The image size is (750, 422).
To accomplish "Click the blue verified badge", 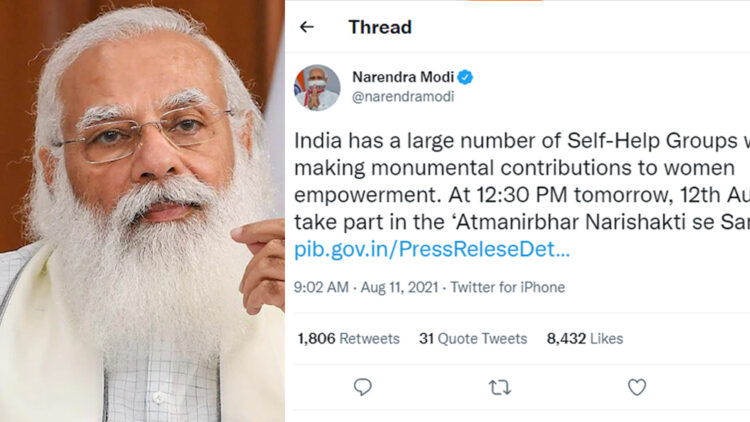I will [466, 77].
